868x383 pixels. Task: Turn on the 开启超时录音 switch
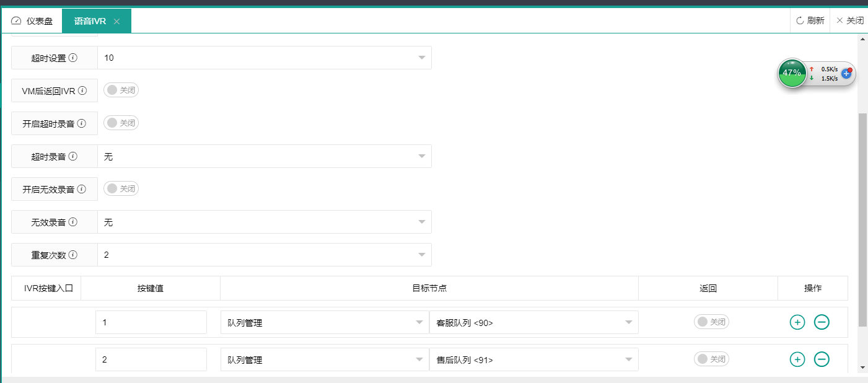pyautogui.click(x=121, y=123)
